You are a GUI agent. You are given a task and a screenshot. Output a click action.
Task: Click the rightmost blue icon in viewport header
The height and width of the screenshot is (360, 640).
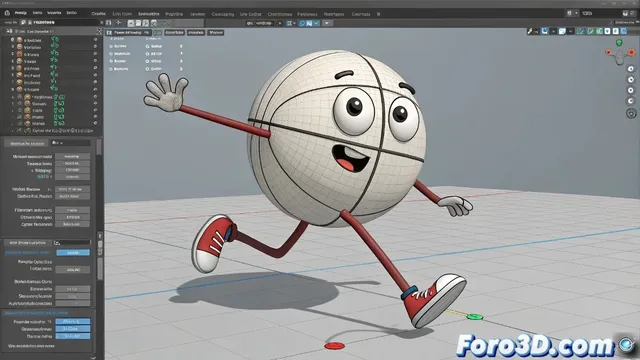[624, 31]
